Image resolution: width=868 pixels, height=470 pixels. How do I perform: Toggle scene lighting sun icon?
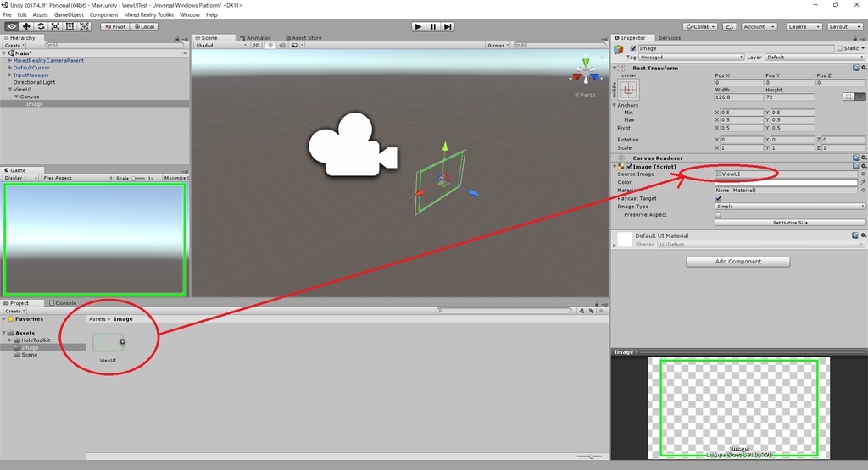(x=270, y=46)
